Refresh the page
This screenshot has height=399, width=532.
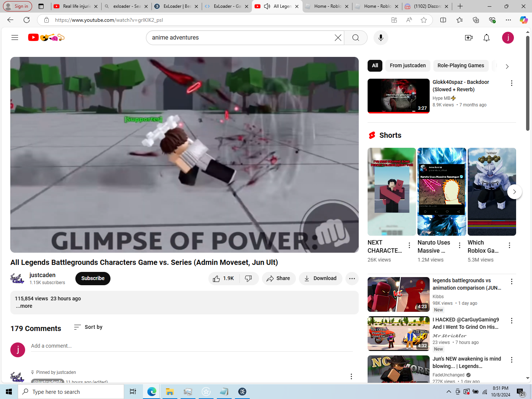tap(27, 20)
